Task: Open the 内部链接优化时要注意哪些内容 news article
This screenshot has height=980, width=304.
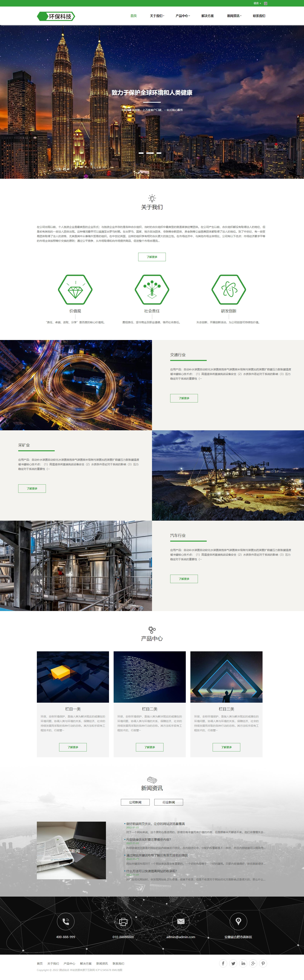Action: (149, 839)
